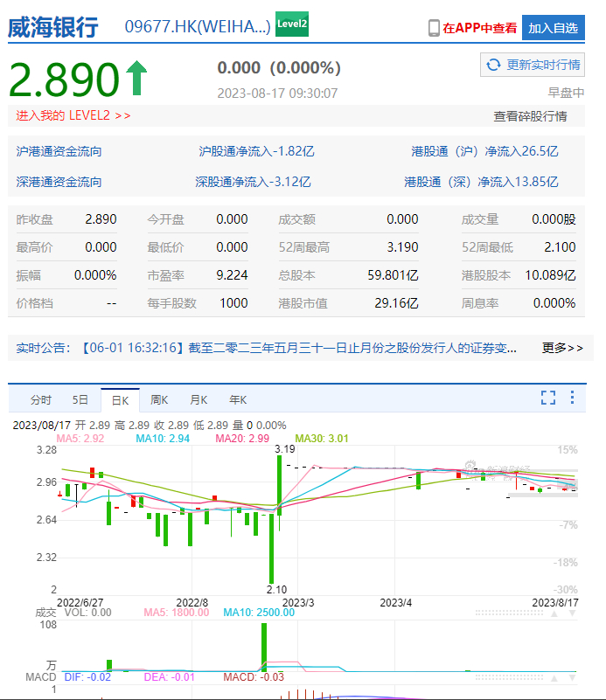
Task: Click 市盈率 value 9.224
Action: (x=232, y=275)
